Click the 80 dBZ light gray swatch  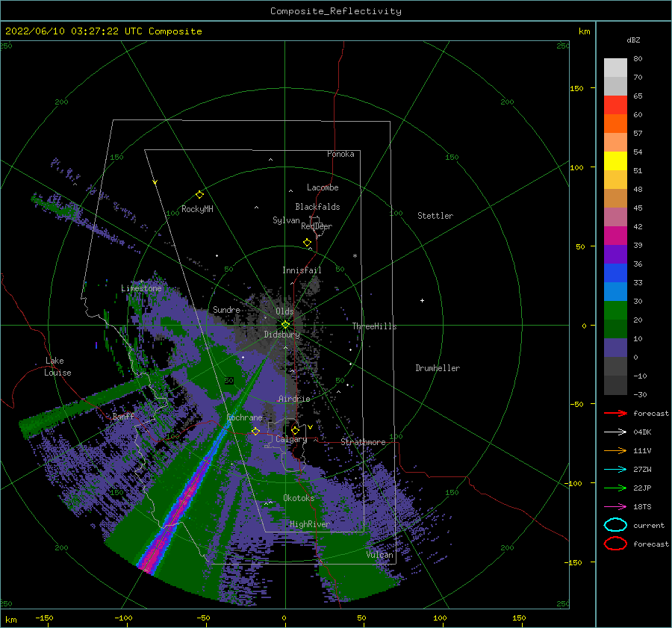pyautogui.click(x=615, y=68)
